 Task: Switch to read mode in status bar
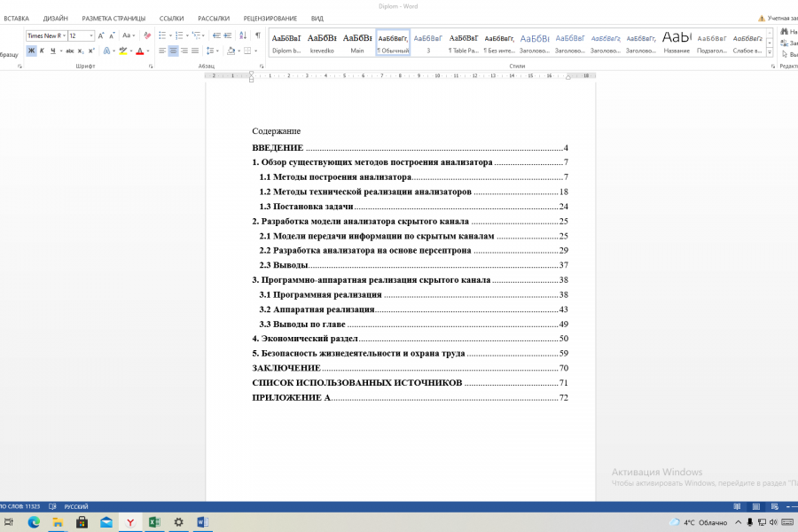pyautogui.click(x=737, y=506)
